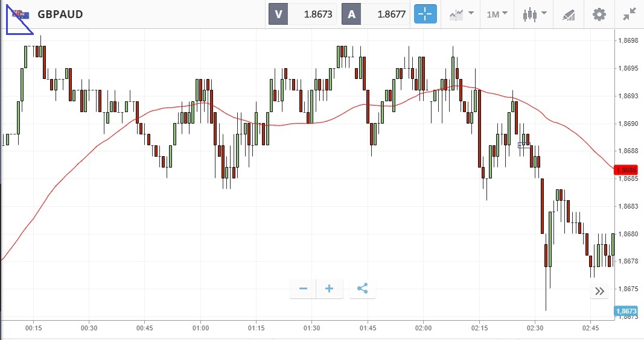Viewport: 644px width, 340px height.
Task: Zoom in the chart with plus button
Action: pos(330,289)
